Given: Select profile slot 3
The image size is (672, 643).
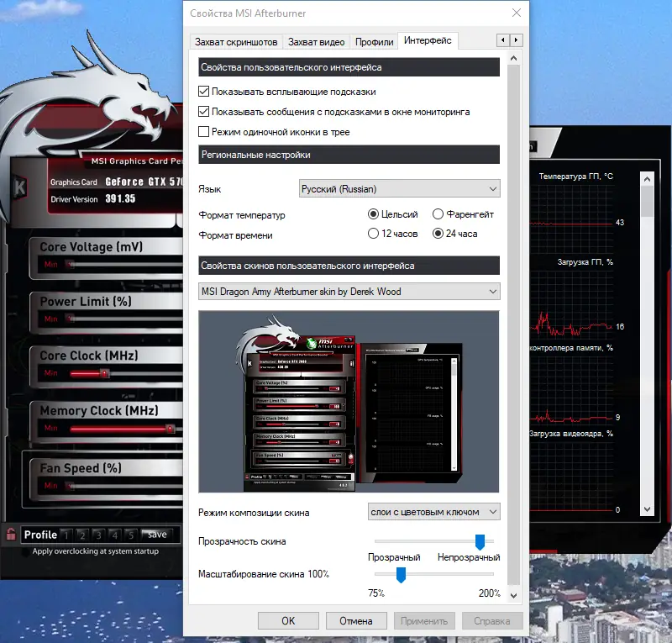Looking at the screenshot, I should click(x=98, y=535).
